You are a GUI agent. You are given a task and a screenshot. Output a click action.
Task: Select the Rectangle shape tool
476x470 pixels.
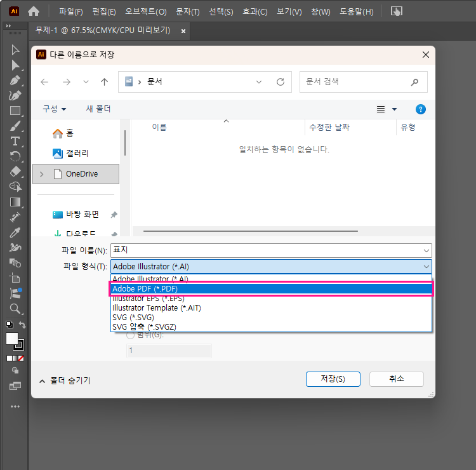[x=15, y=111]
